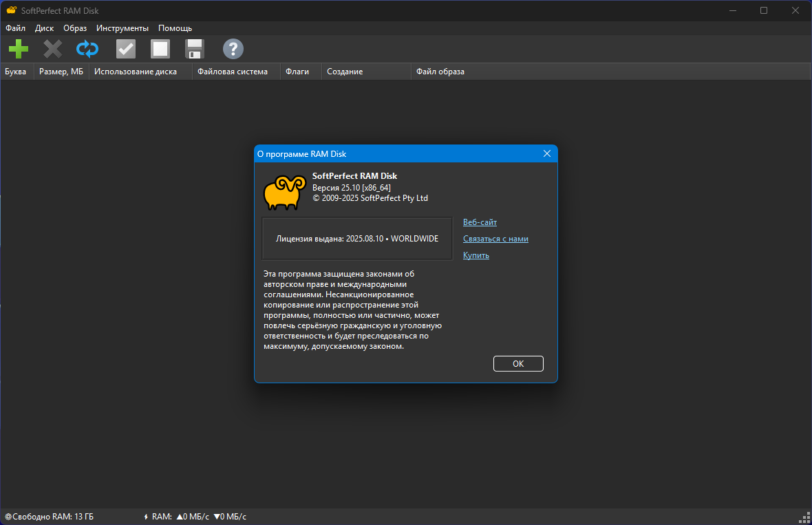Close the О программе RAM Disk dialog

click(x=547, y=153)
